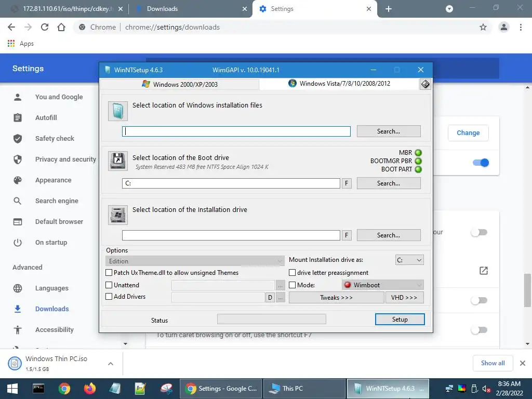
Task: Focus the Installation drive path field
Action: click(231, 235)
